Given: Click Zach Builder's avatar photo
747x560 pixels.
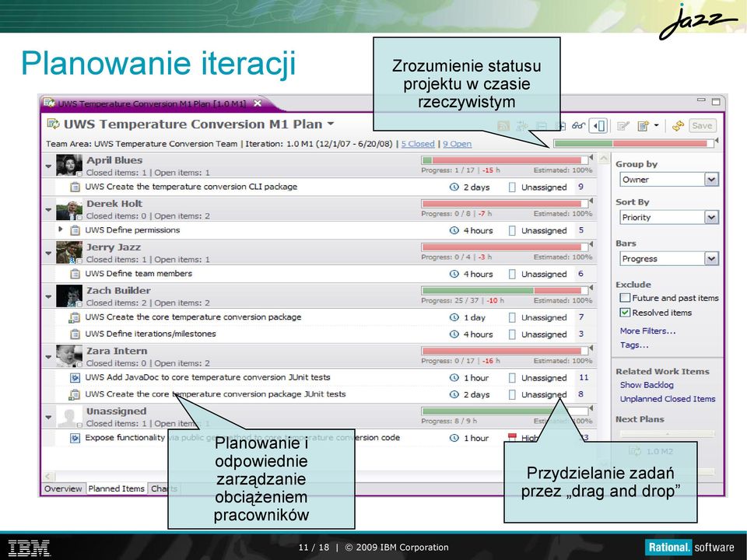Looking at the screenshot, I should [69, 296].
